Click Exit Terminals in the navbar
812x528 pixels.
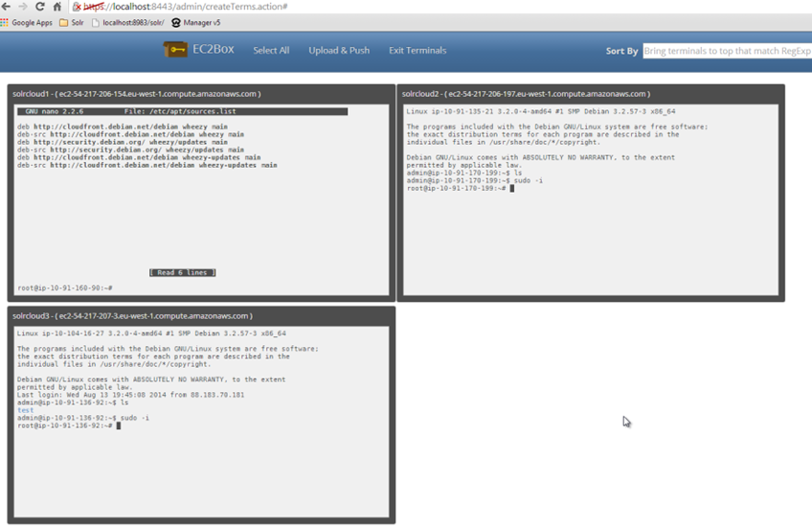point(417,50)
